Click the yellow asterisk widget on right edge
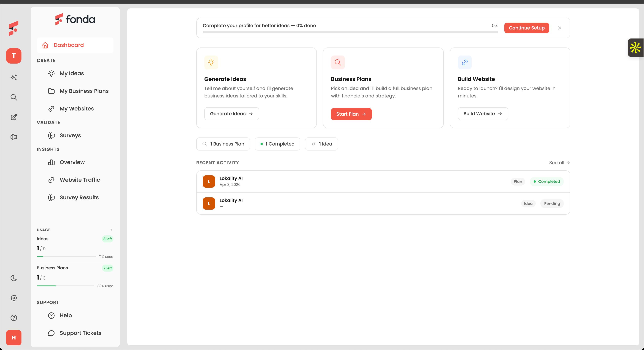Viewport: 644px width, 350px height. [635, 48]
